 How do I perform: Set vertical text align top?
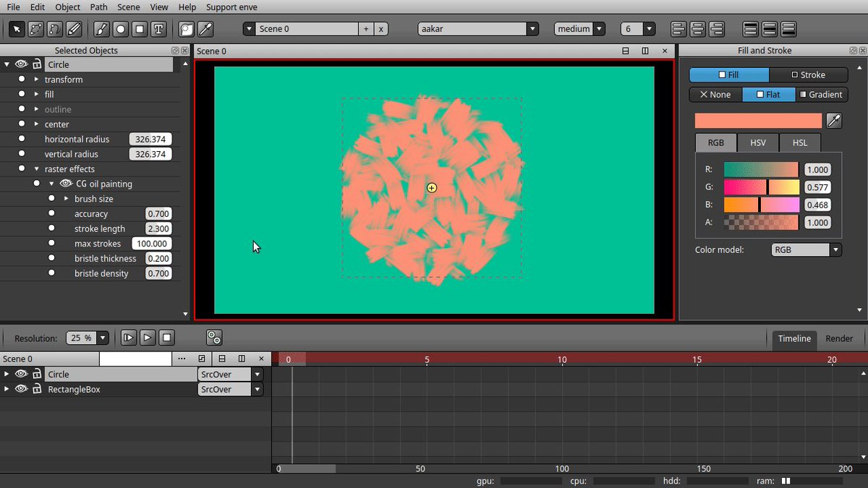click(751, 29)
